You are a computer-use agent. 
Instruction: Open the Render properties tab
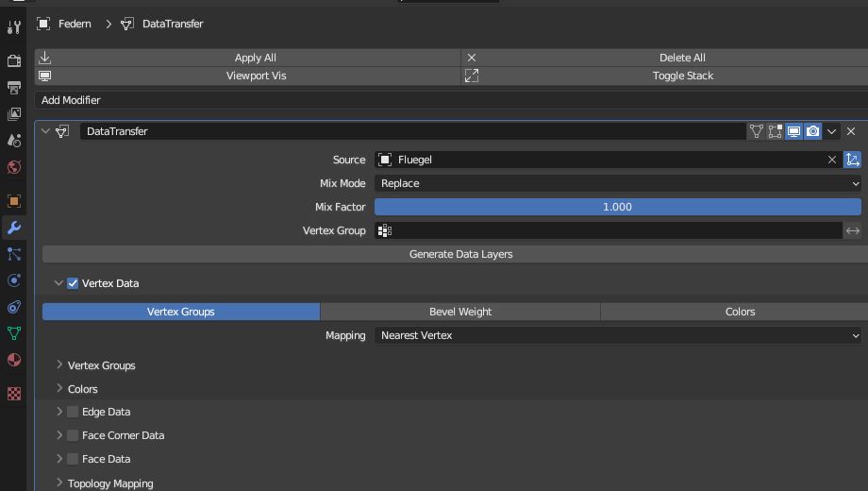[x=14, y=61]
